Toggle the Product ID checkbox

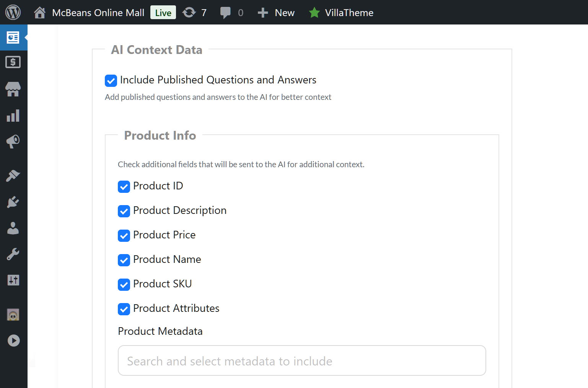pos(124,186)
